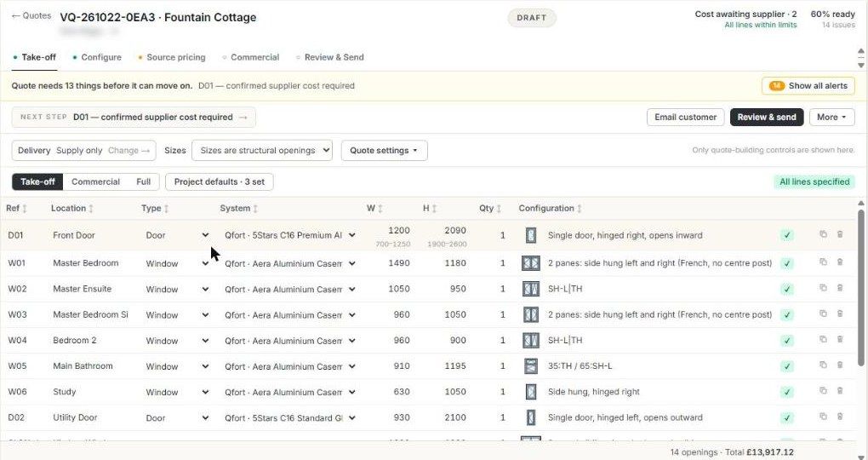Duplicate the W01 Master Bedroom line
Screen dimensions: 868x460
(823, 262)
